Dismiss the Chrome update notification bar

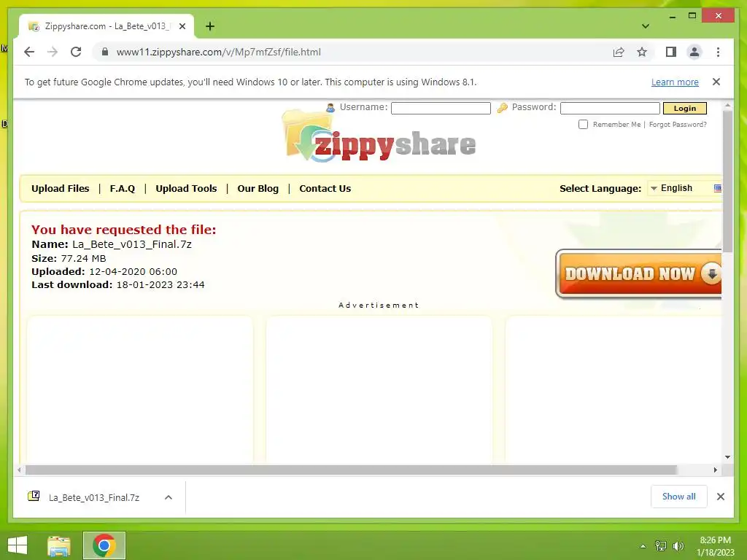click(716, 82)
